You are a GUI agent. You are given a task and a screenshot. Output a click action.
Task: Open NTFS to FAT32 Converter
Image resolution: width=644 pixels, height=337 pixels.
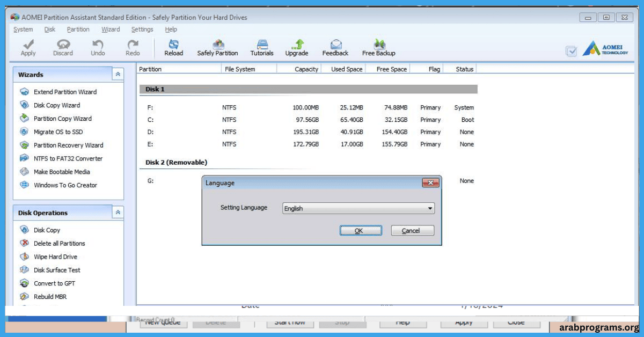(68, 159)
